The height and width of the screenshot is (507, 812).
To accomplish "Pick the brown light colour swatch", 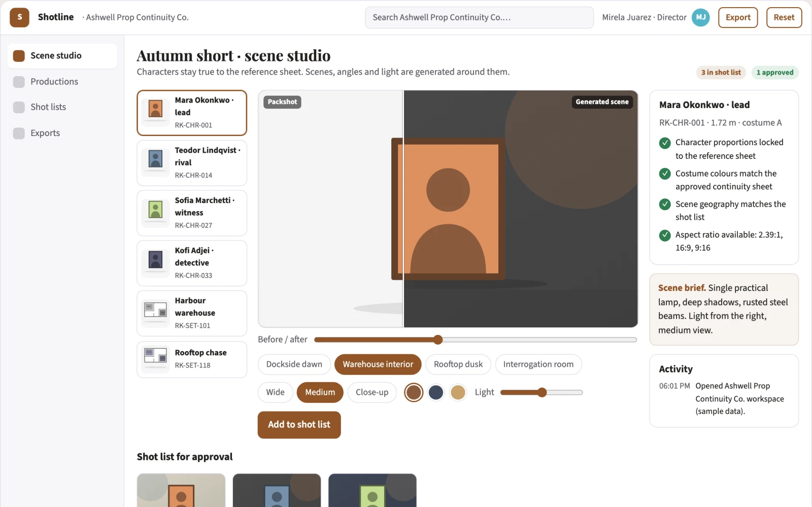I will coord(414,392).
